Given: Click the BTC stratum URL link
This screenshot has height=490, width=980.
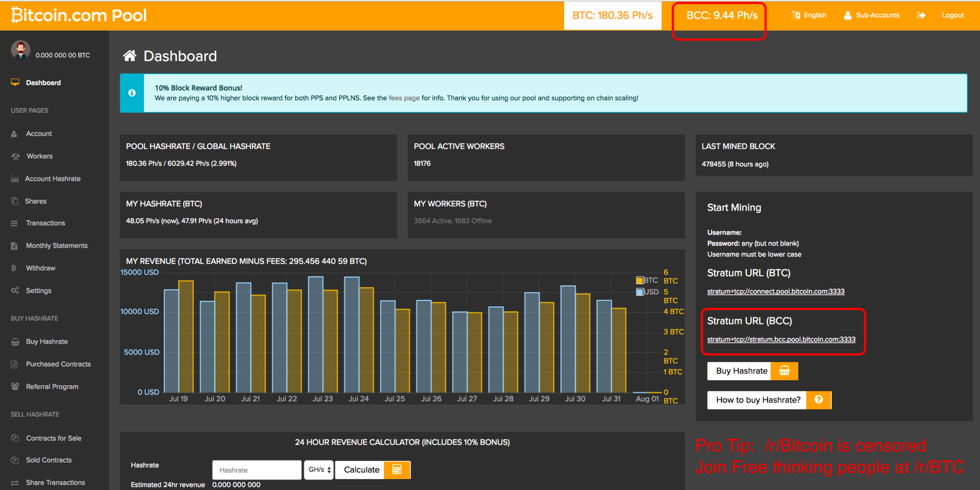Looking at the screenshot, I should point(776,291).
